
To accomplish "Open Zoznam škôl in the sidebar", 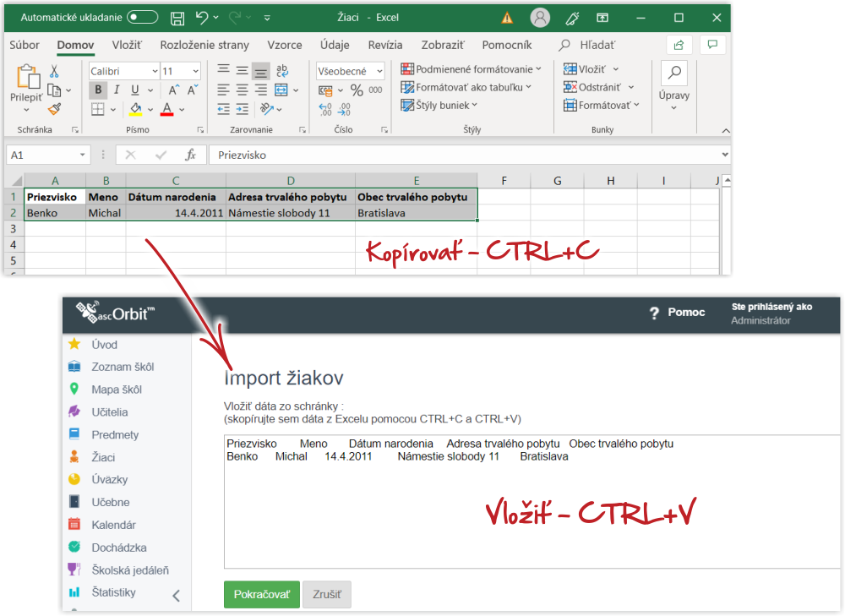I will (123, 367).
